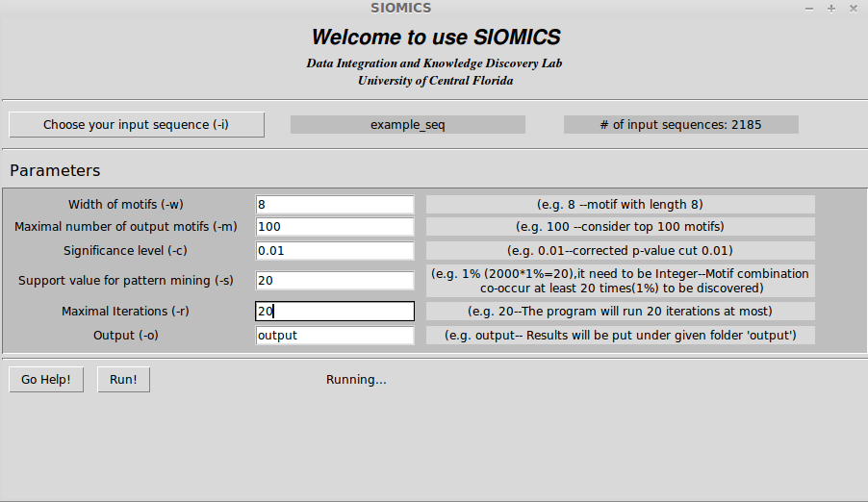Click the SIOMICS title bar caption
The width and height of the screenshot is (868, 502).
click(400, 8)
